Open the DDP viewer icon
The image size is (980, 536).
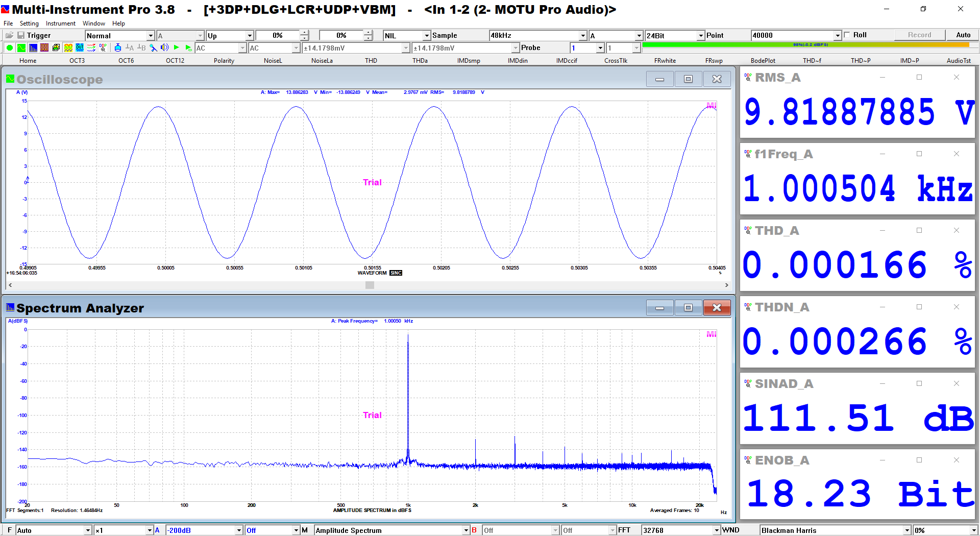coord(103,47)
